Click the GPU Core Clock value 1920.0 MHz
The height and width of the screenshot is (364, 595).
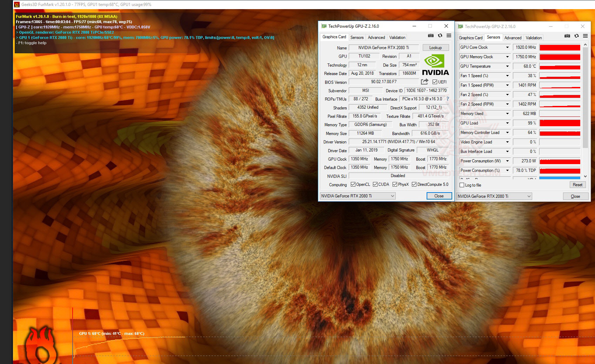525,47
